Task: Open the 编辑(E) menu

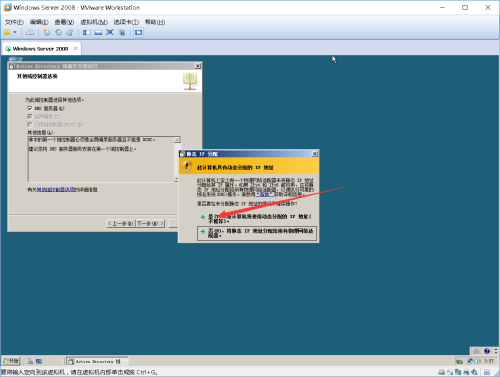Action: [39, 22]
